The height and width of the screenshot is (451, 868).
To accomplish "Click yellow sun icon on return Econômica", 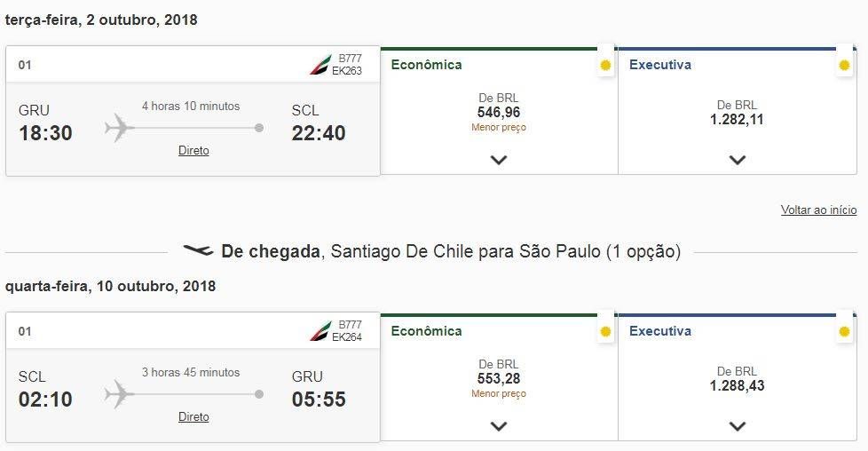I will click(605, 332).
